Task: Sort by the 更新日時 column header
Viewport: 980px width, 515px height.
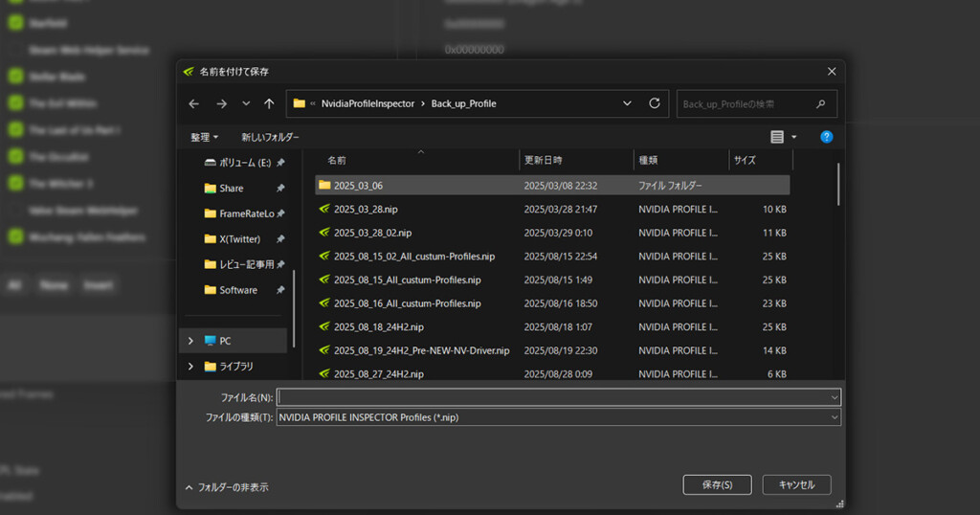Action: point(576,160)
